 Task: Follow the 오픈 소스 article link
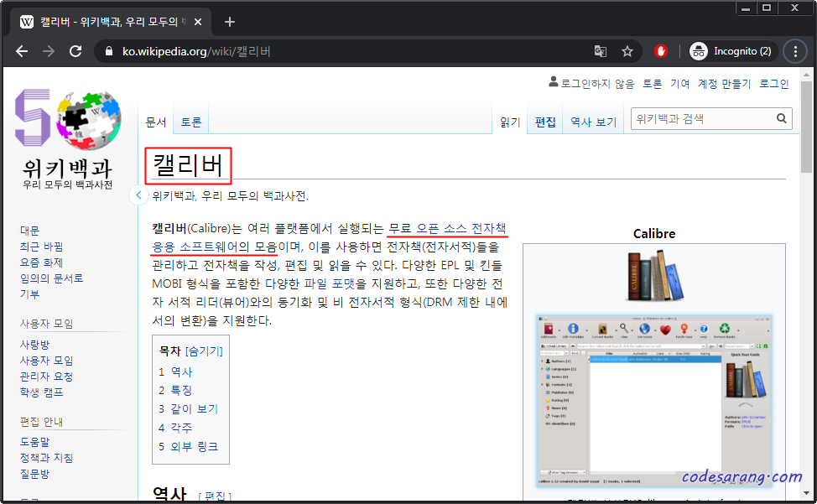pyautogui.click(x=441, y=228)
